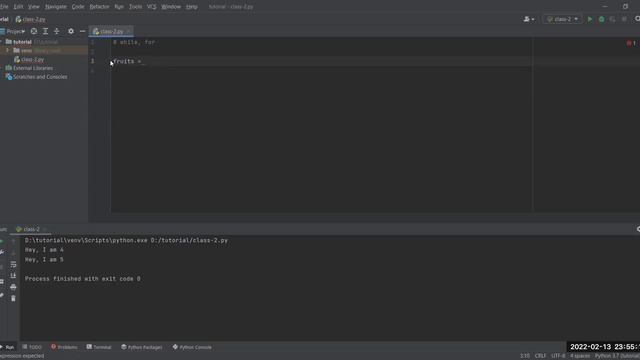Open the Refactor menu

point(99,7)
